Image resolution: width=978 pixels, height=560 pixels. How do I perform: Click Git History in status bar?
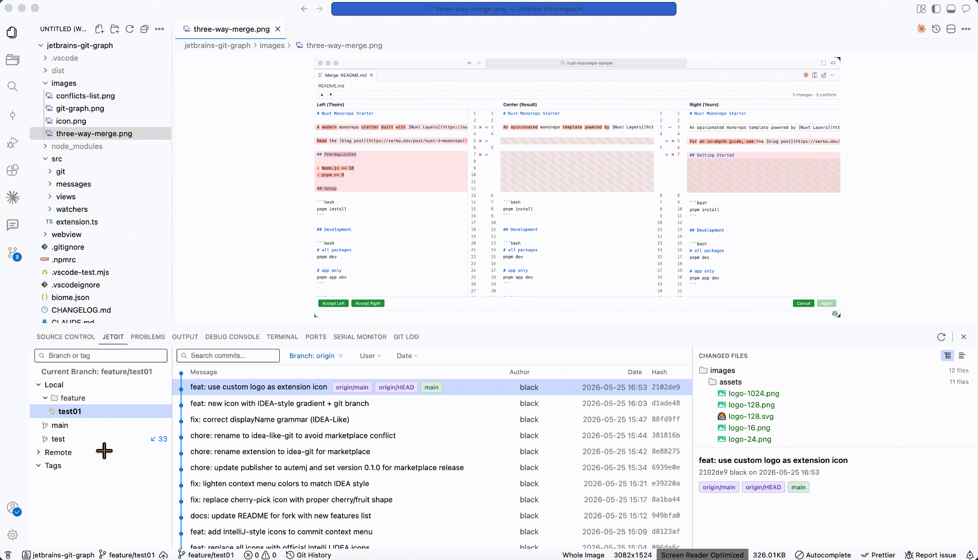pos(309,555)
